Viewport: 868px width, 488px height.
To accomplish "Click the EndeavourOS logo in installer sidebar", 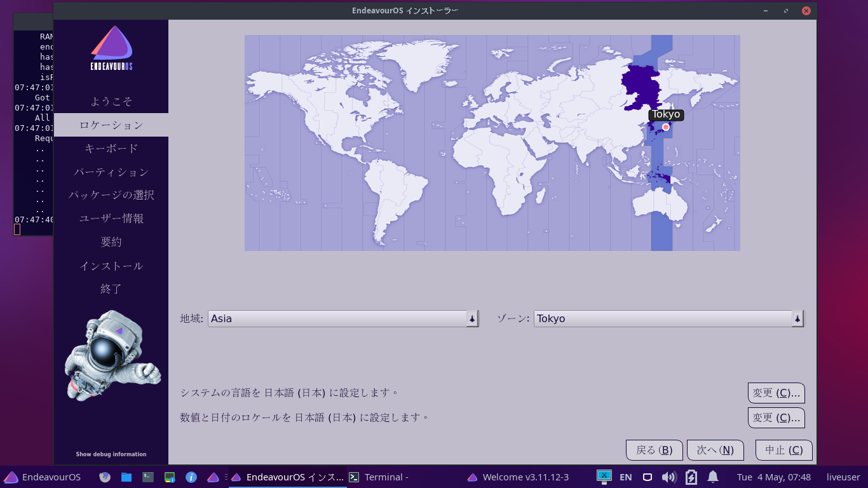I will [x=111, y=48].
